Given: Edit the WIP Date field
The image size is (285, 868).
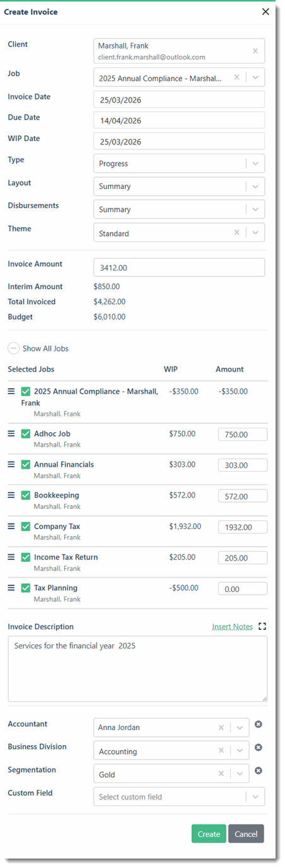Looking at the screenshot, I should [x=179, y=141].
